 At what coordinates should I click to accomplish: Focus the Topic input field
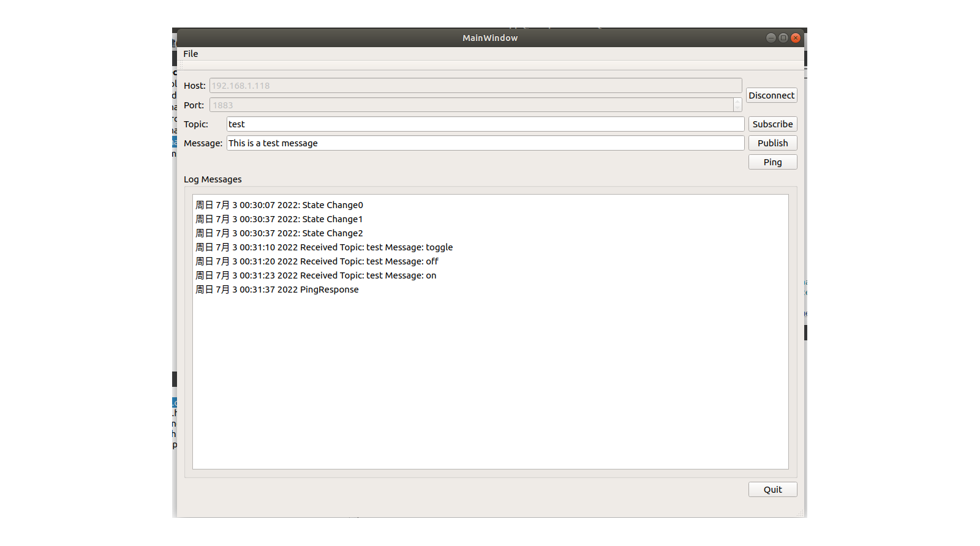tap(485, 124)
